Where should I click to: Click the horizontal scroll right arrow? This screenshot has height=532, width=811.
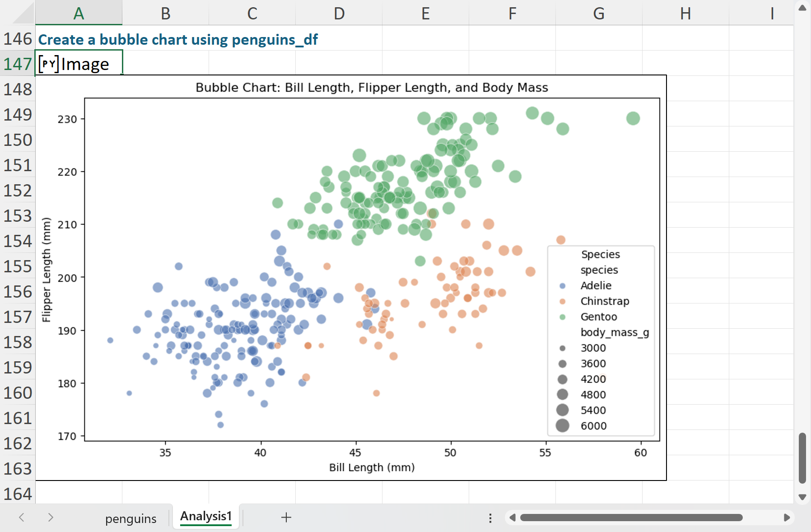787,518
